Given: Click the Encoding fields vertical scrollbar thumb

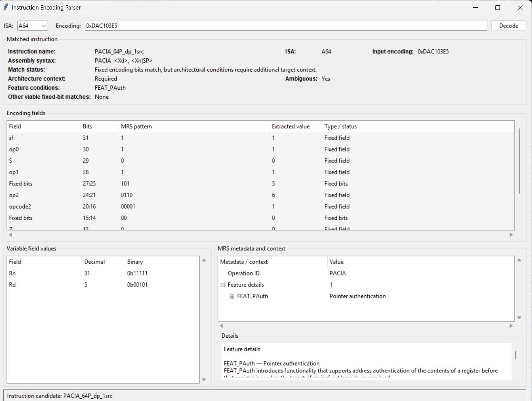Looking at the screenshot, I should coord(519,161).
